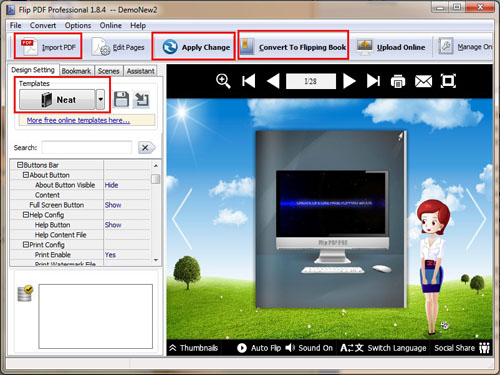Screen dimensions: 500x375
Task: Click Show value of Help Button
Action: (x=113, y=225)
